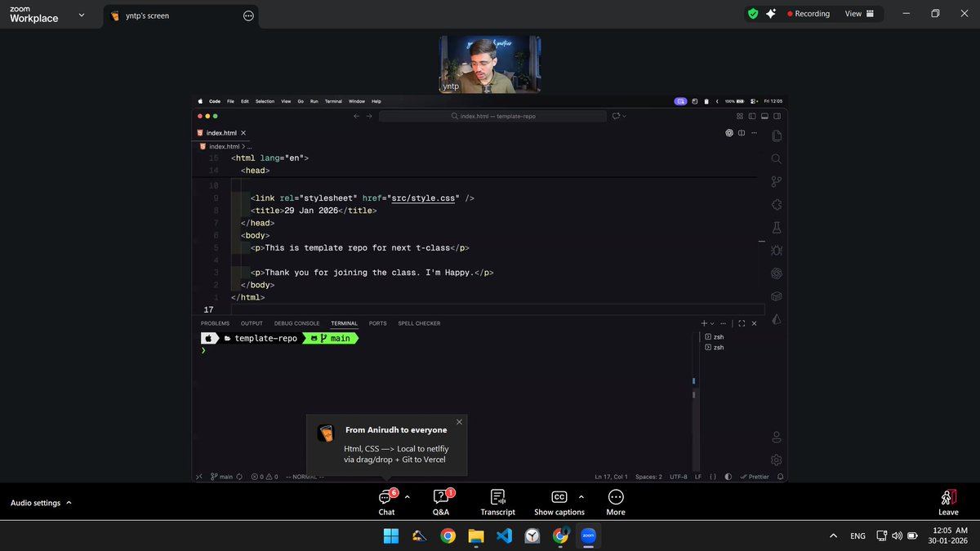Dismiss the Anirudh chat notification popup
The width and height of the screenshot is (980, 551).
tap(459, 422)
